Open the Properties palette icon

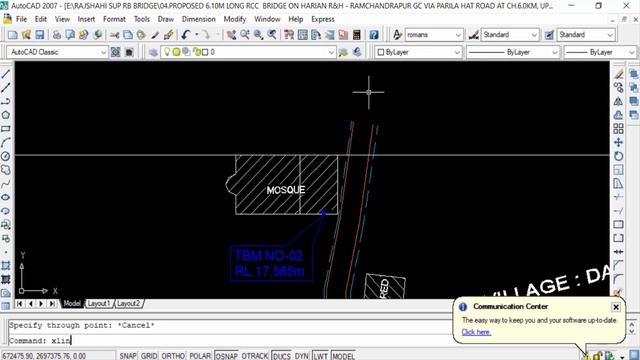(289, 35)
